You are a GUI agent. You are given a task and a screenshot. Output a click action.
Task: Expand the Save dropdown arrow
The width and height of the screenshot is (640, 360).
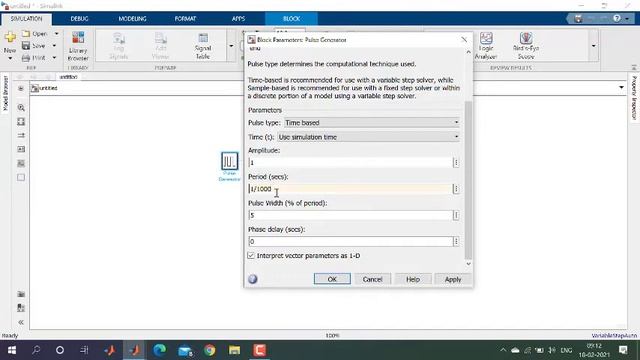[x=54, y=46]
